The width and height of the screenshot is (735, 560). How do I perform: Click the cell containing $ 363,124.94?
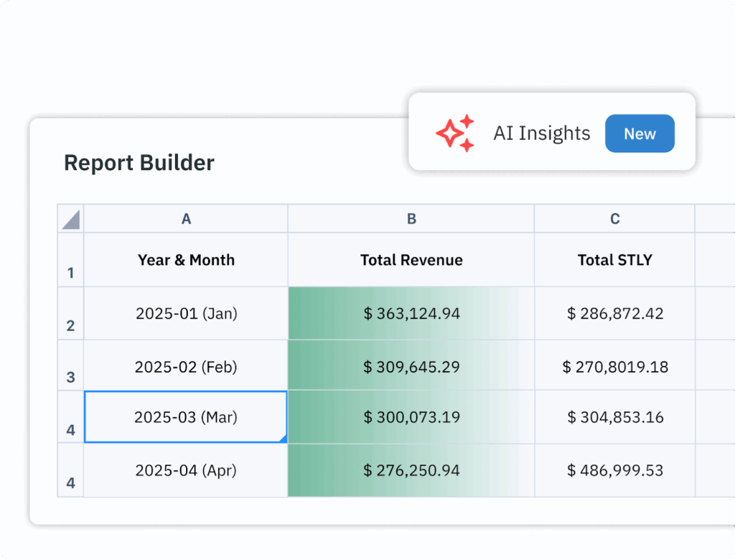click(411, 314)
